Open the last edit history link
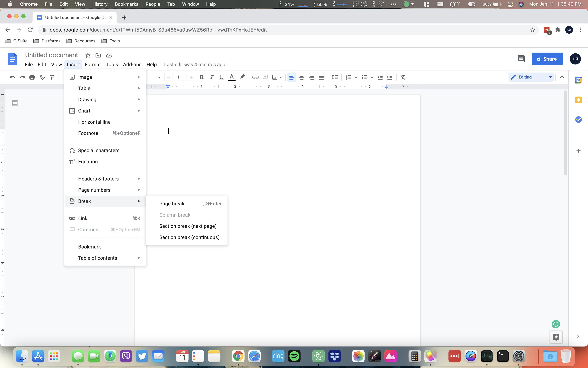Image resolution: width=588 pixels, height=368 pixels. [x=195, y=64]
